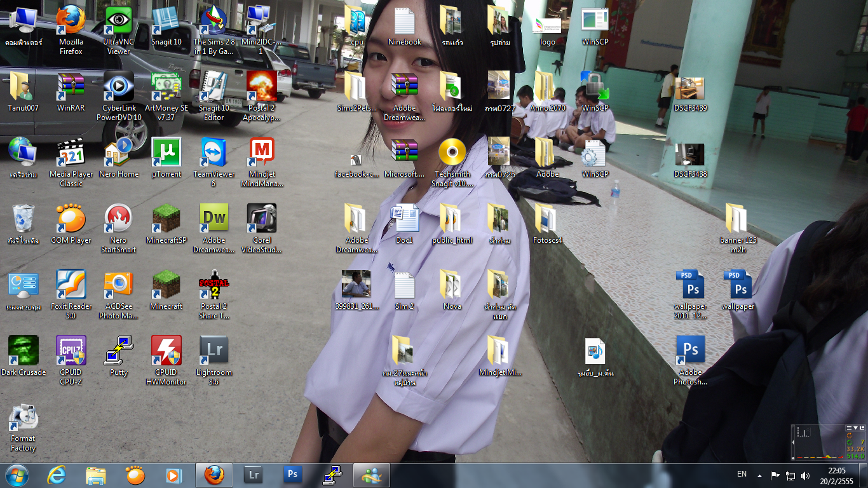
Task: Open the Putty desktop shortcut
Action: pos(118,351)
